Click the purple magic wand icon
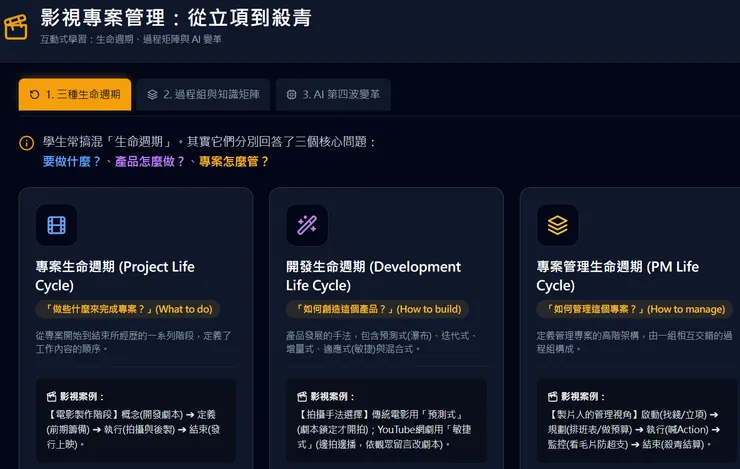The image size is (740, 469). pos(307,225)
